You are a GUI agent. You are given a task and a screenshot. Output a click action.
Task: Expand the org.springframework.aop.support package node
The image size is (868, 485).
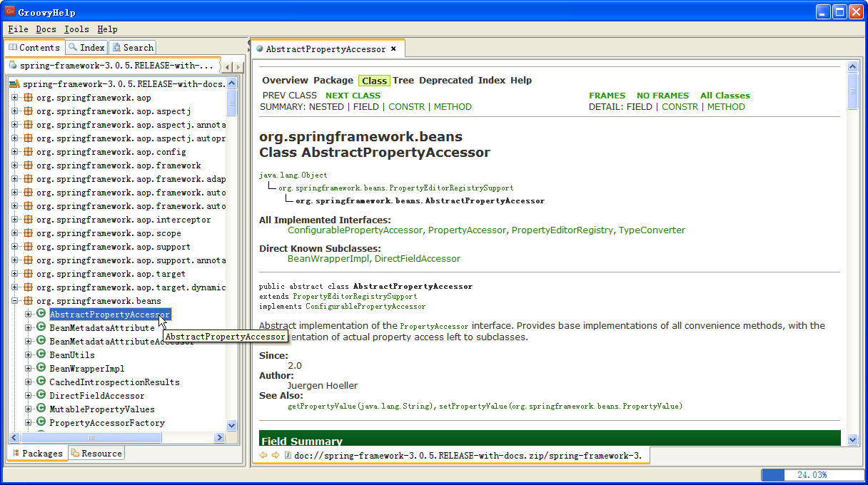point(15,247)
